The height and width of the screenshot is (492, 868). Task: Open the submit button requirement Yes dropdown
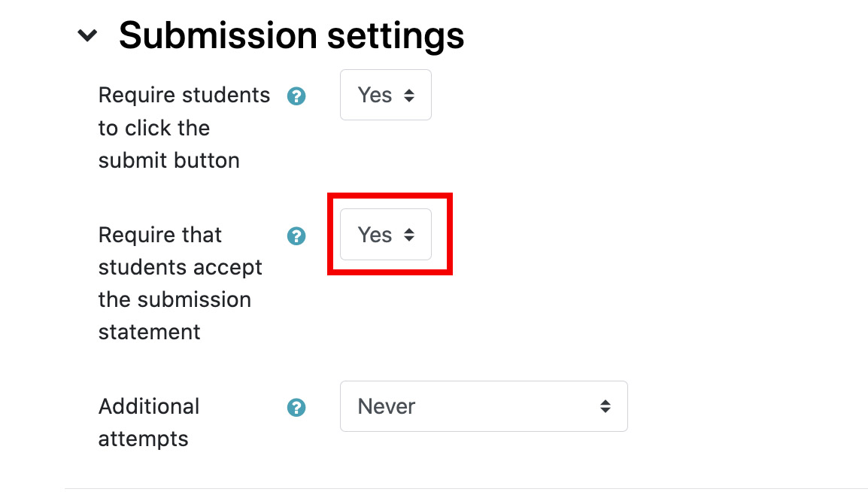[x=385, y=96]
